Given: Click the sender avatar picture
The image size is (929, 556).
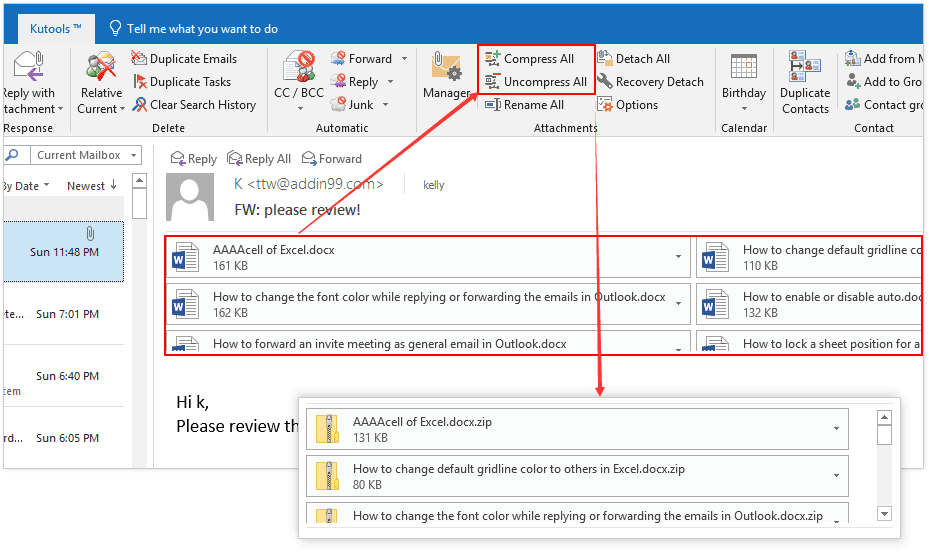Looking at the screenshot, I should click(x=190, y=197).
